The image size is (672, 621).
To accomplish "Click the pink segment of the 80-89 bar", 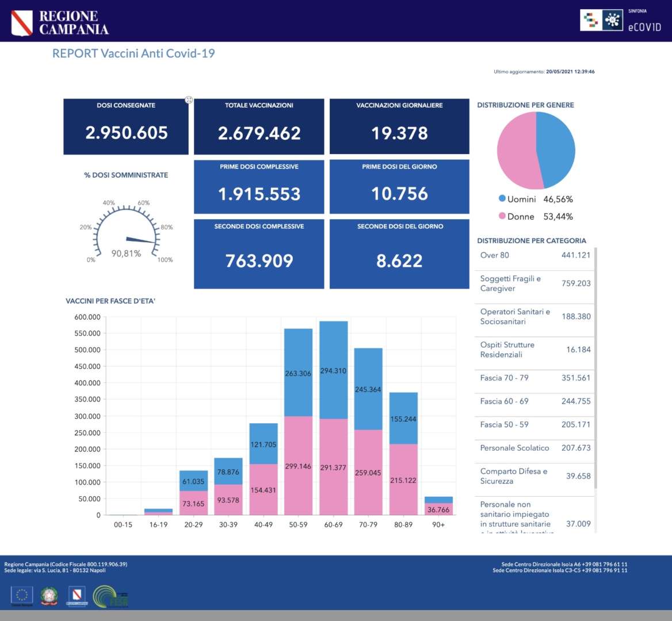I will coord(403,480).
